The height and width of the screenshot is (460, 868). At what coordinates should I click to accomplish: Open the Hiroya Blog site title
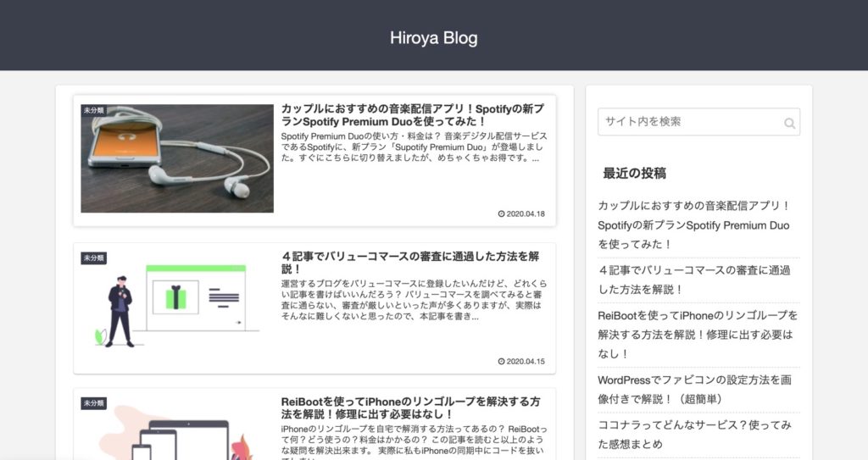click(433, 37)
